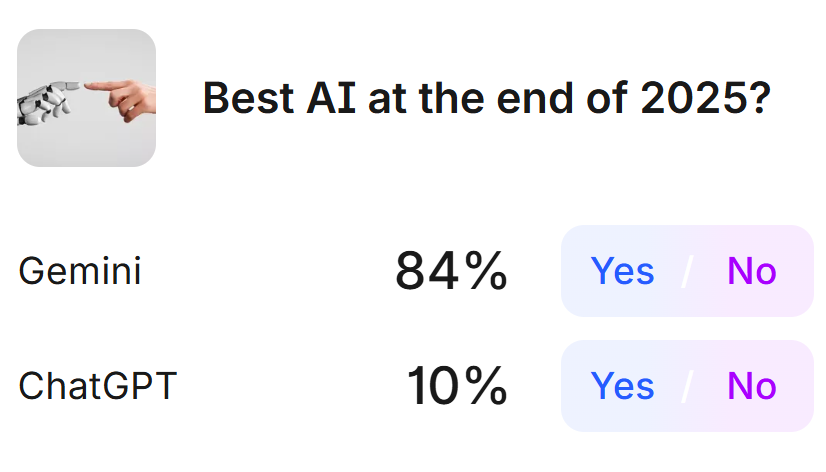This screenshot has width=826, height=472.
Task: Click the percent sign next to ChatGPT's 10
Action: (484, 386)
